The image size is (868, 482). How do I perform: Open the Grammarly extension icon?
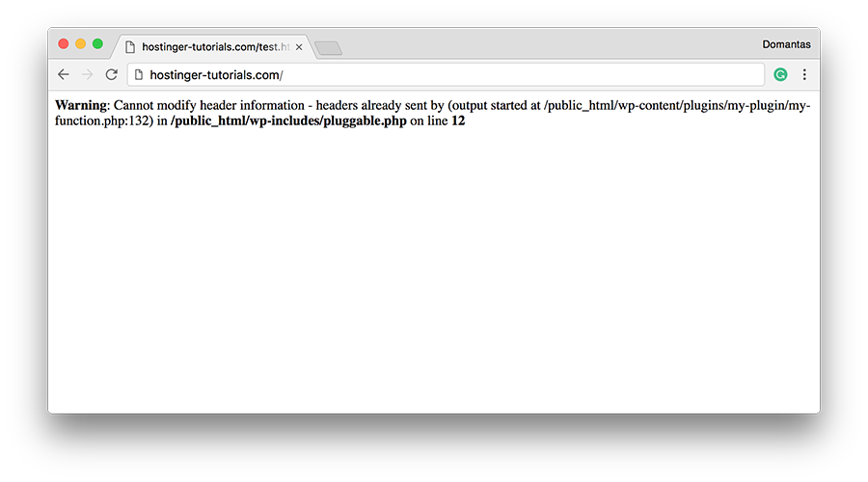pyautogui.click(x=780, y=74)
